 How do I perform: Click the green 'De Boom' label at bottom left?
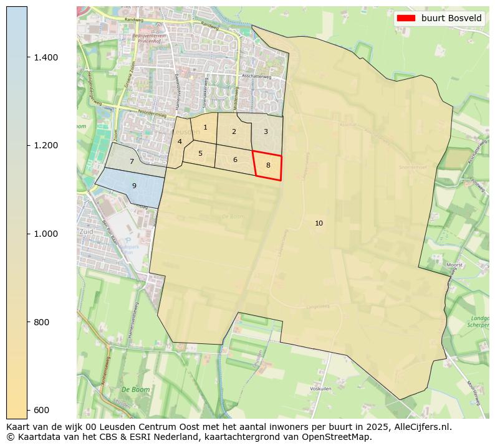135,389
